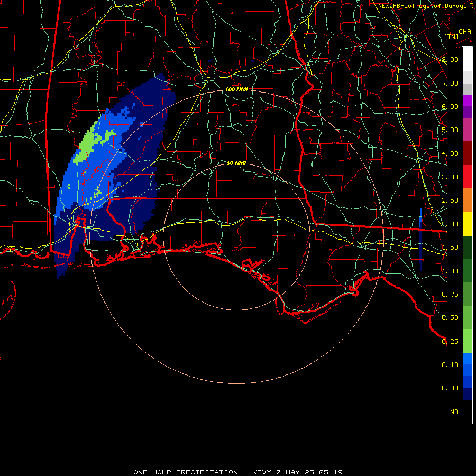The width and height of the screenshot is (476, 476).
Task: Pick the dark red swatch beside 4.00
Action: (467, 153)
